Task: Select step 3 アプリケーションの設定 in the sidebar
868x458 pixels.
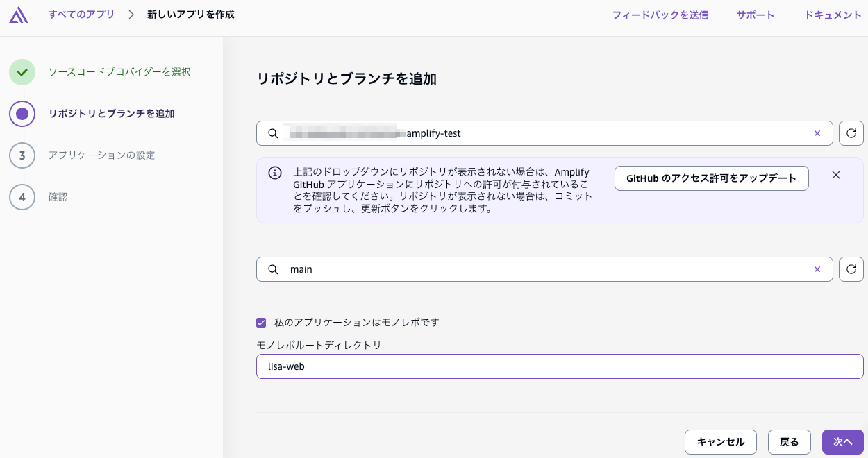Action: 101,155
